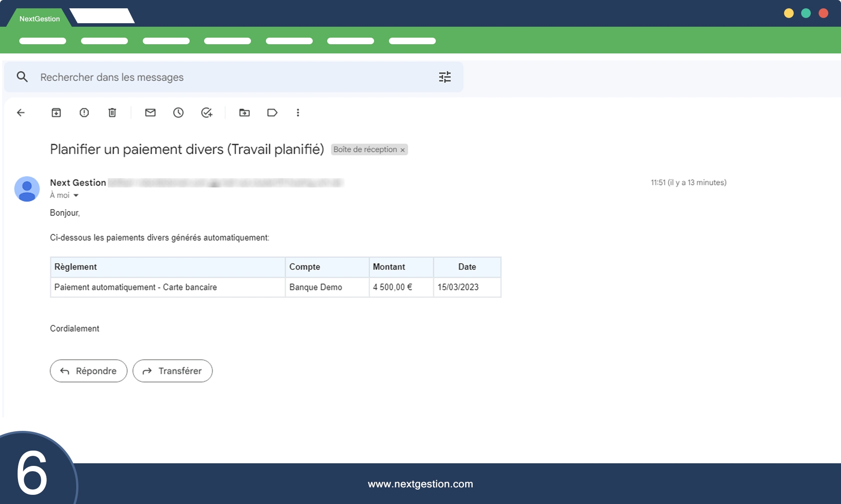Snooze the email with clock icon
Image resolution: width=841 pixels, height=504 pixels.
pyautogui.click(x=178, y=113)
